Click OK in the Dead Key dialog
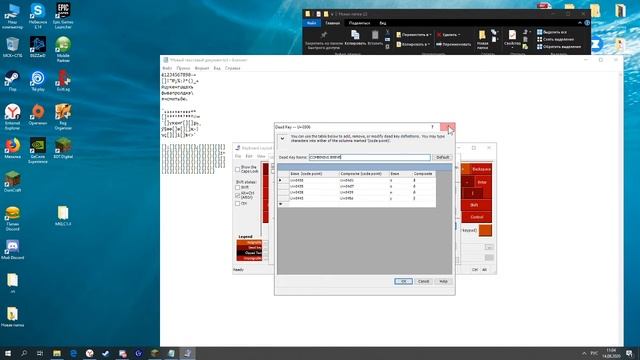 pyautogui.click(x=403, y=281)
